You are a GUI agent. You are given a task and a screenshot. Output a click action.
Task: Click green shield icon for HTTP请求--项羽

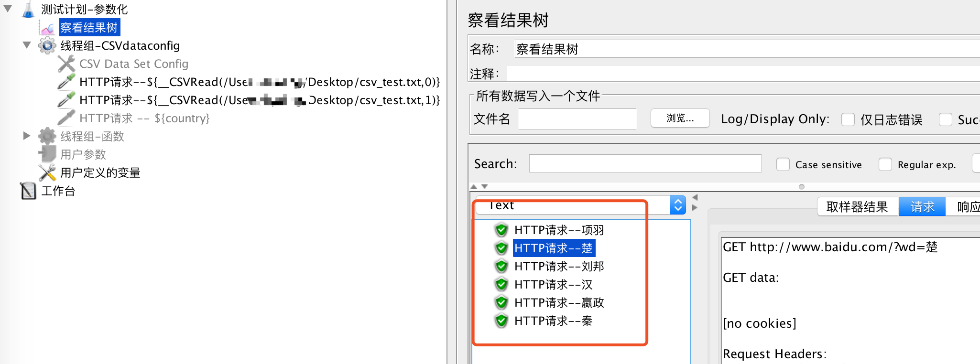click(x=501, y=230)
